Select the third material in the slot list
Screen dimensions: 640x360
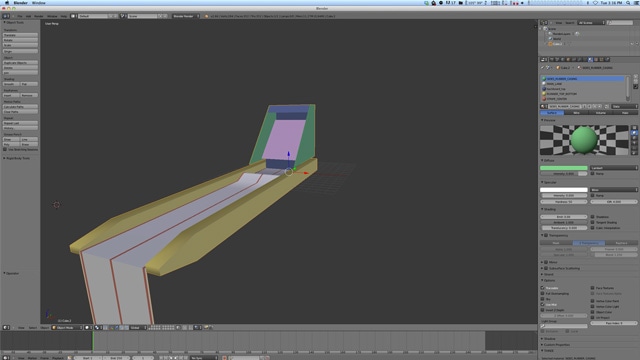[584, 89]
